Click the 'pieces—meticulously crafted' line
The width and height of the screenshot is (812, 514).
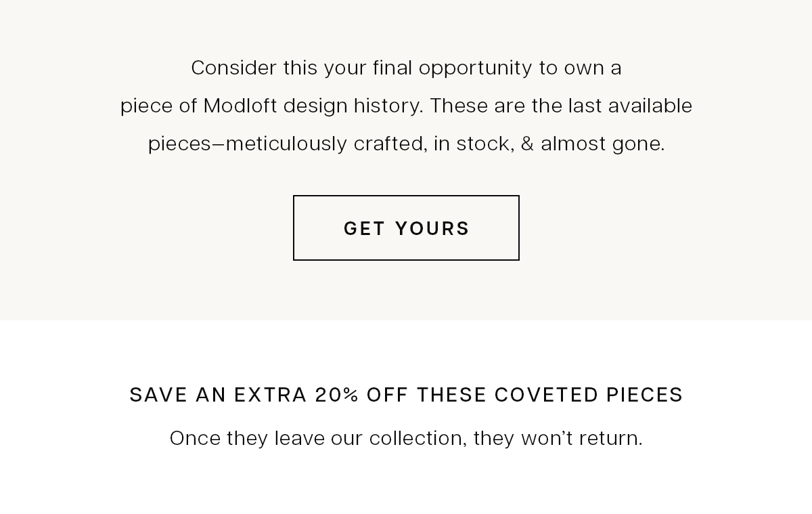tap(406, 144)
